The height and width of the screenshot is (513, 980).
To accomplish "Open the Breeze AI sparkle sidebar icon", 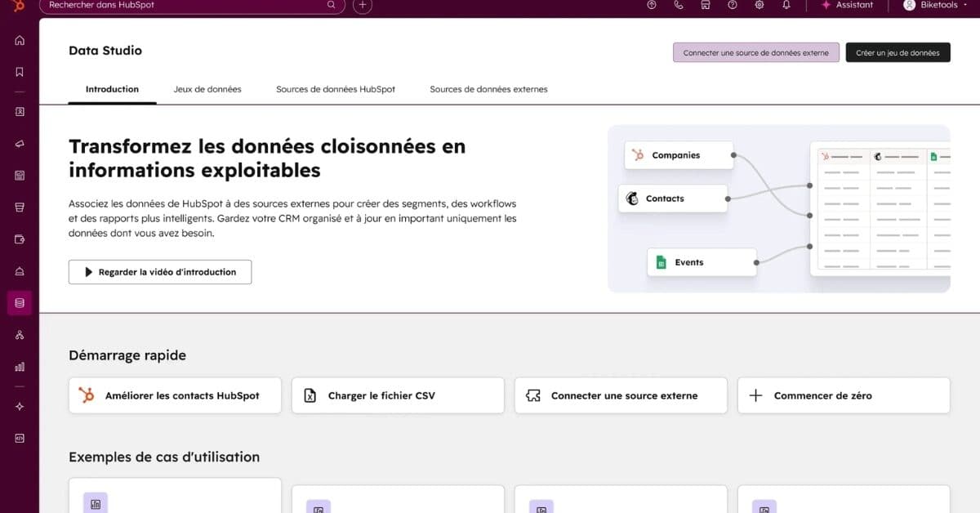I will (x=20, y=406).
